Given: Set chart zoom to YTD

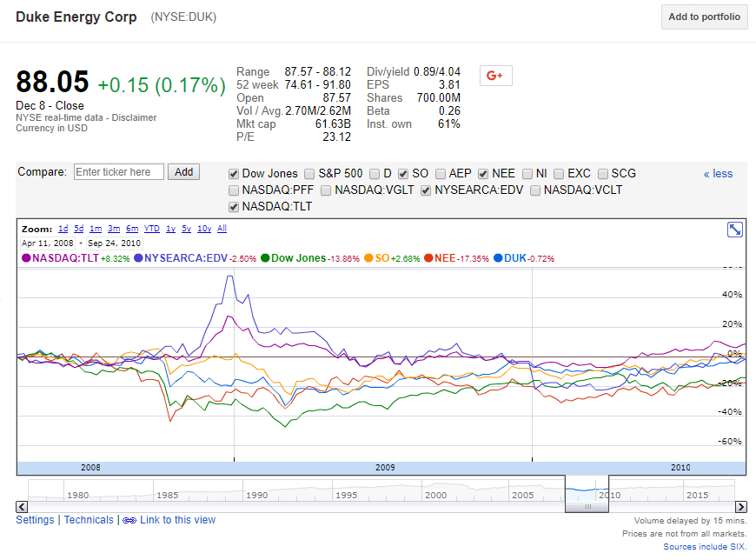Looking at the screenshot, I should [152, 229].
